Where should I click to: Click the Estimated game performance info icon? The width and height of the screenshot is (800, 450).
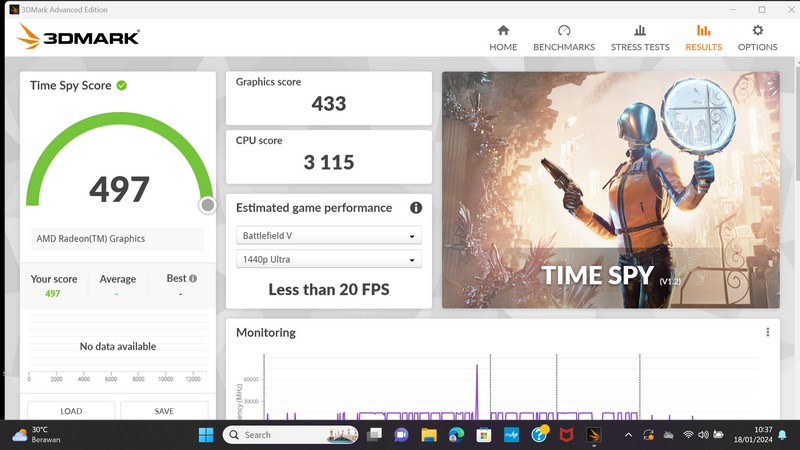point(416,208)
